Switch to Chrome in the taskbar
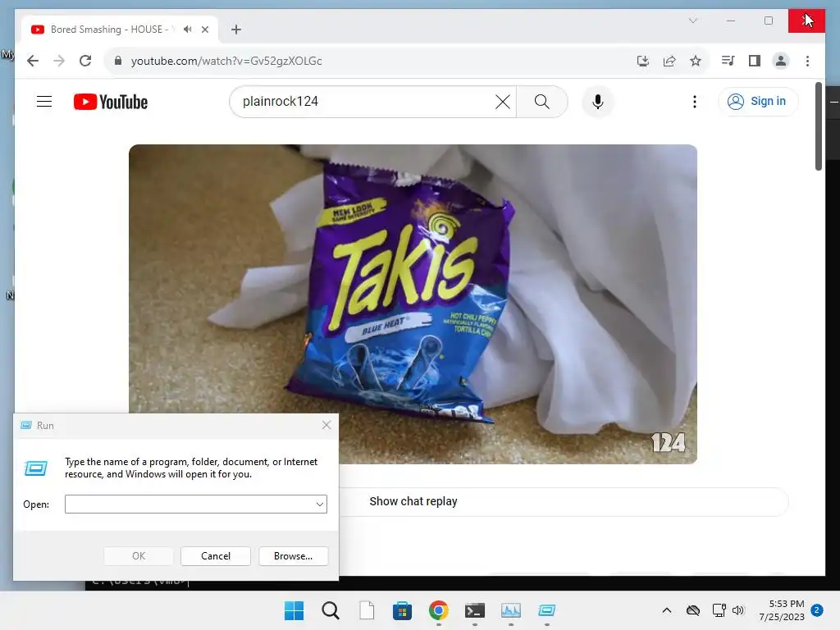Viewport: 840px width, 630px height. point(438,610)
